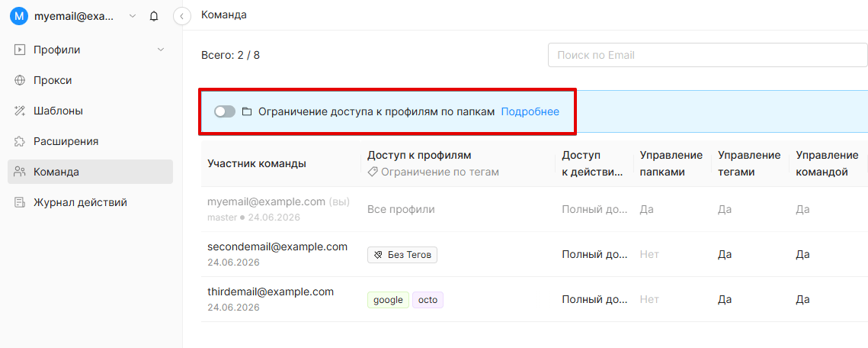Click the crossed-tag icon in Без Тегов
Screen dimensions: 868x348
click(x=379, y=255)
